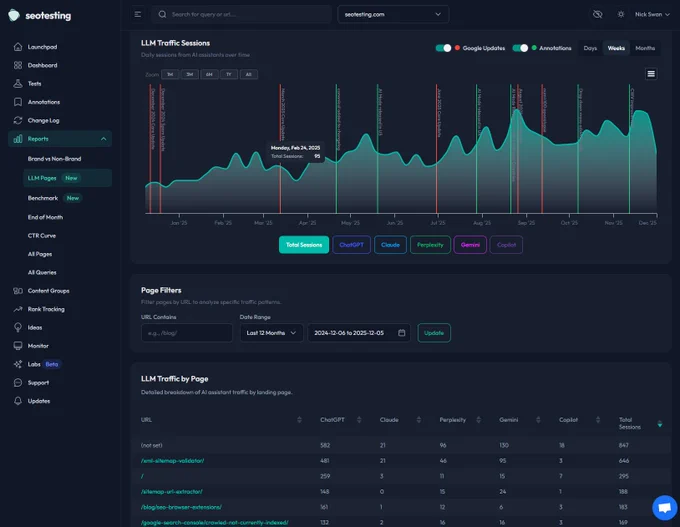Open Tests flask icon

(18, 84)
